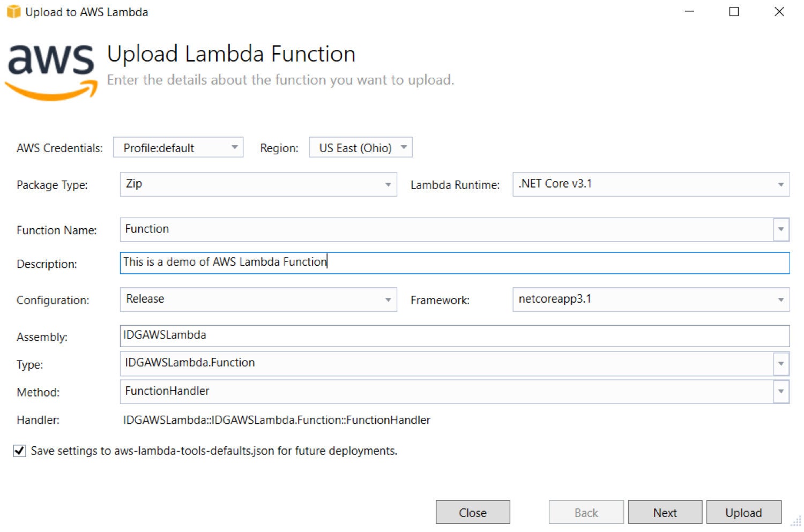Click the Enter the details subtitle text
Screen dimensions: 804x532
pos(280,80)
